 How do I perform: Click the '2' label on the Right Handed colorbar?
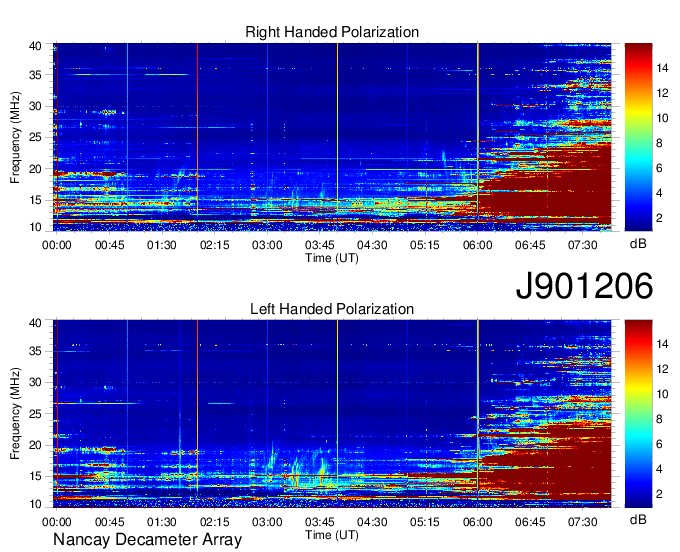659,218
